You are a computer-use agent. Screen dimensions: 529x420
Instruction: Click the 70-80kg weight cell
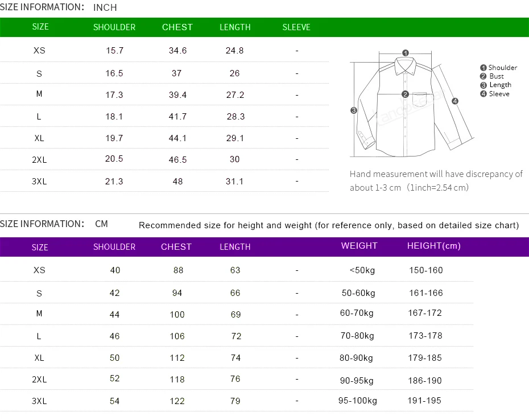[x=357, y=336]
